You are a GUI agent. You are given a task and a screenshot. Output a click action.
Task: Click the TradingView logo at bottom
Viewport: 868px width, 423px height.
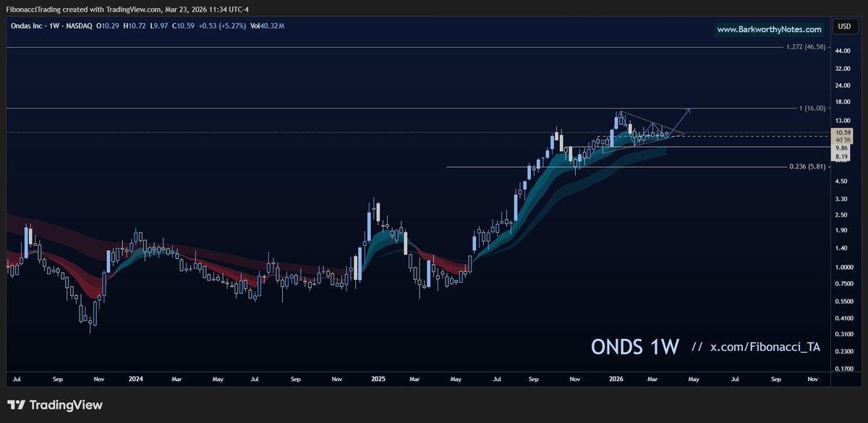[x=55, y=405]
